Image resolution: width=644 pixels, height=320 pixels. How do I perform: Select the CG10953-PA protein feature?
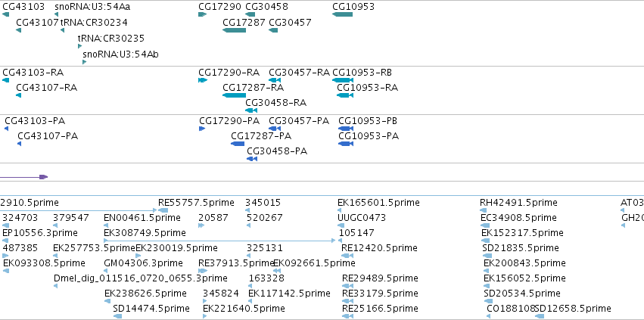pyautogui.click(x=346, y=144)
